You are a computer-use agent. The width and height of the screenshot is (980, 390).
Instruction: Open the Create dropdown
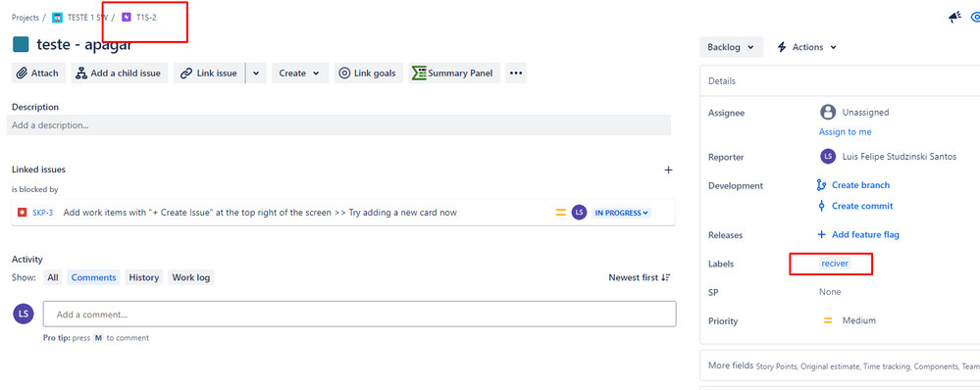pyautogui.click(x=300, y=73)
